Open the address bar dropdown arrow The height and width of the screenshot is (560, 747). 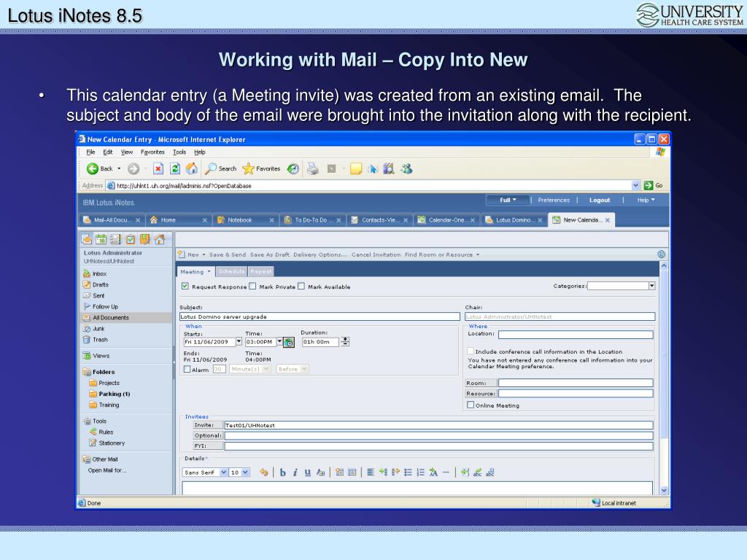635,185
